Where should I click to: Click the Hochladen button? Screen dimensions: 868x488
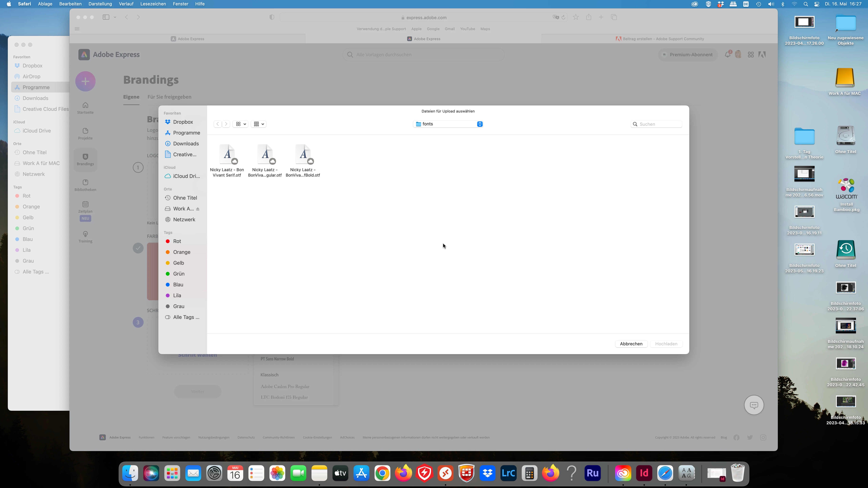point(666,344)
